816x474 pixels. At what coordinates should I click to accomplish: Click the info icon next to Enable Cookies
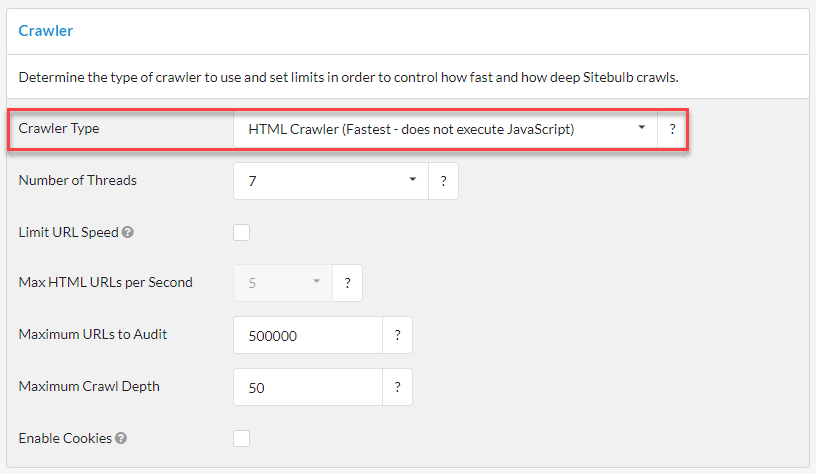click(x=121, y=438)
